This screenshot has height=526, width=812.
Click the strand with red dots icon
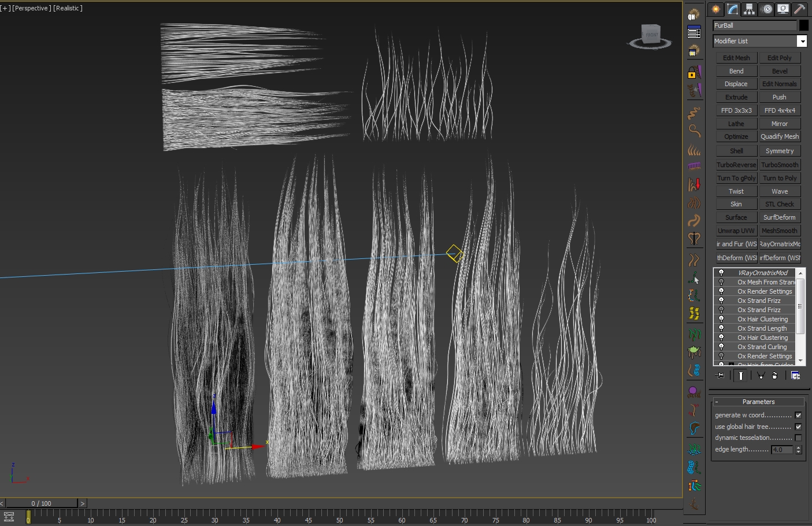point(694,410)
